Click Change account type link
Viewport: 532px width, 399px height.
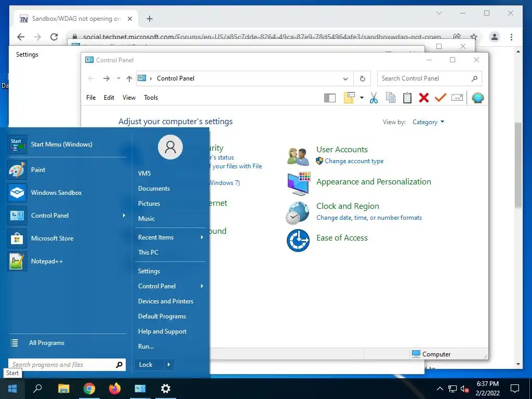coord(354,161)
